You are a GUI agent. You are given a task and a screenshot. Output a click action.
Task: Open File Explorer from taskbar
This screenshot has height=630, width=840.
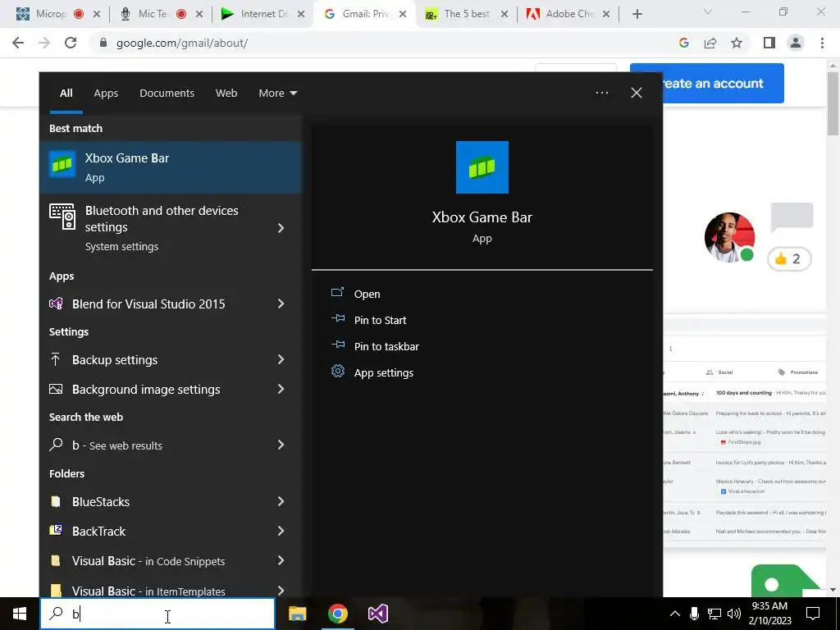(297, 614)
